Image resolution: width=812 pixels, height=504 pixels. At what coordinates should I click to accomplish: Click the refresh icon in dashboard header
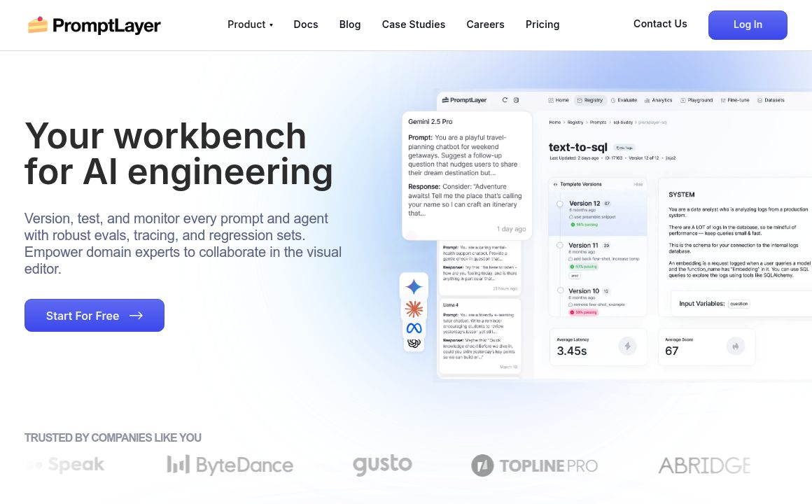pos(505,100)
